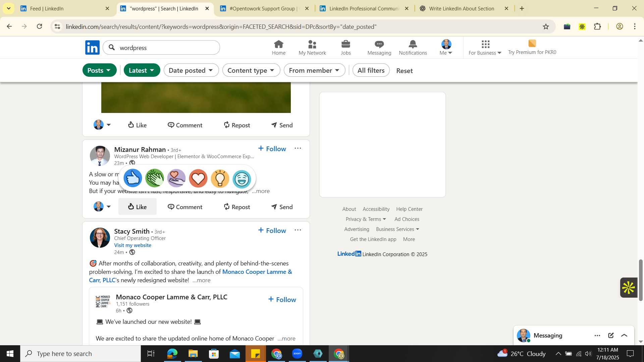React with the Funny laughing emoji

click(x=242, y=179)
